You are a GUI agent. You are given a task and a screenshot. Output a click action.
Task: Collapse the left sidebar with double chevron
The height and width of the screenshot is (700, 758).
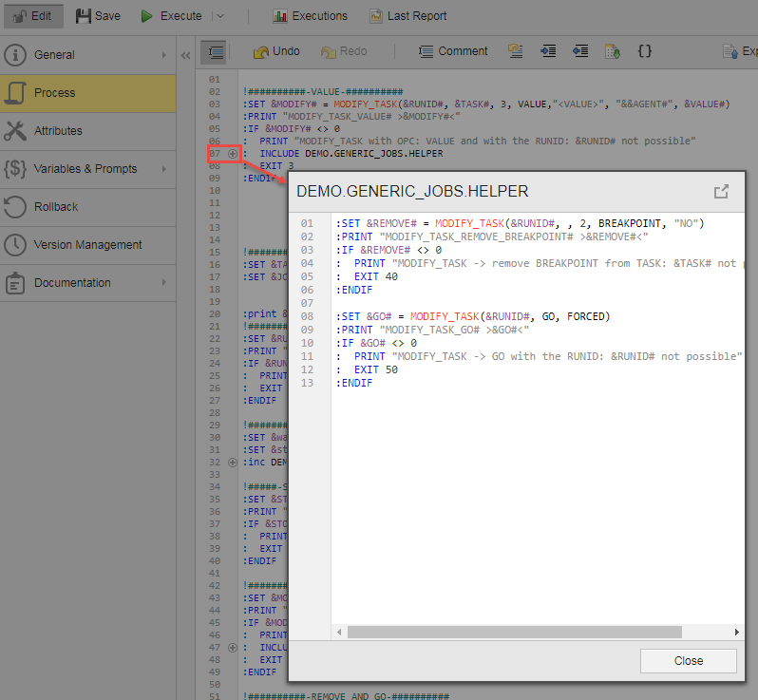[x=186, y=55]
